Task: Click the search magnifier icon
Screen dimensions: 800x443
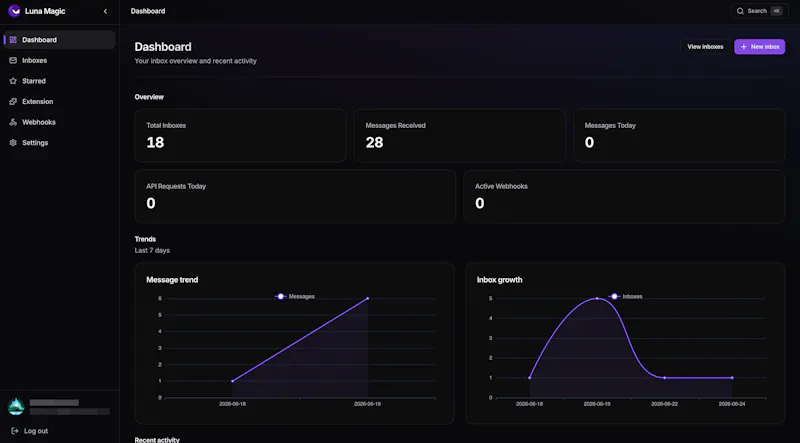Action: click(740, 11)
